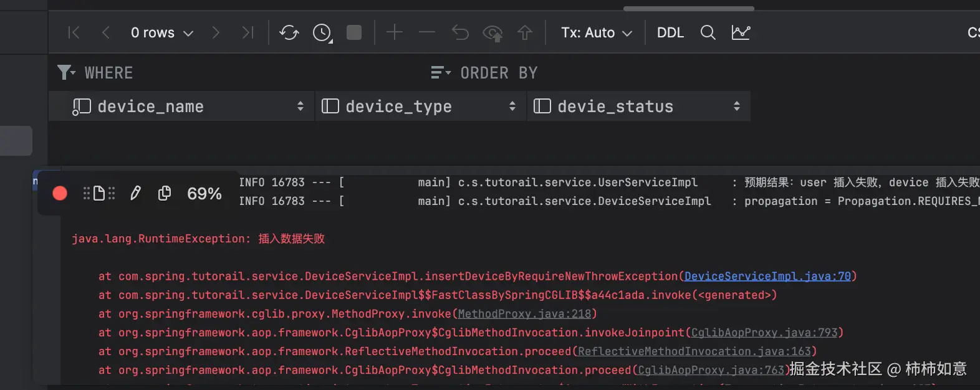The height and width of the screenshot is (390, 980).
Task: Open the Tx: Auto transaction mode dropdown
Action: pos(597,32)
